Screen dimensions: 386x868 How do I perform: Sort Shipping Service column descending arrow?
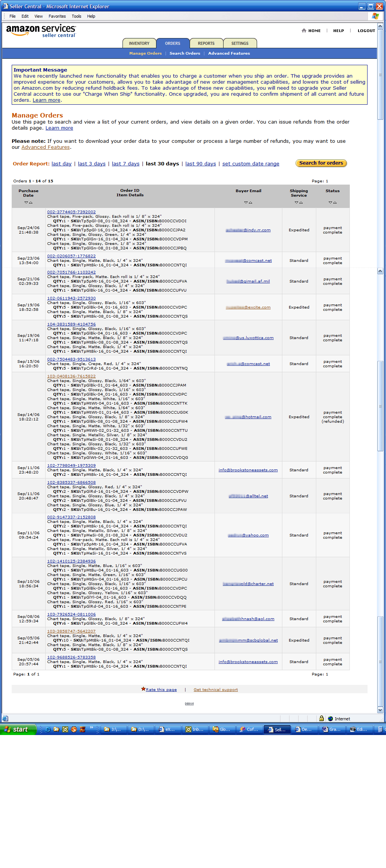coord(296,203)
